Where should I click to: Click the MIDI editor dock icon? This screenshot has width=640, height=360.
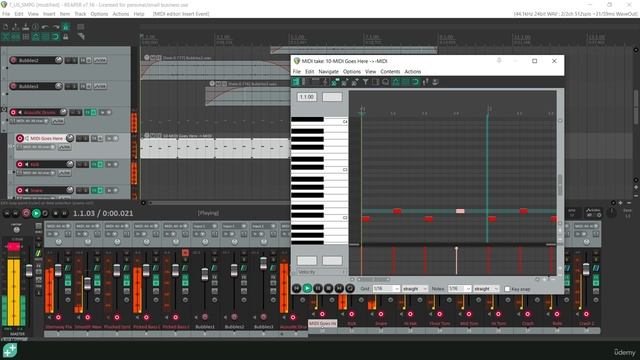[x=436, y=82]
